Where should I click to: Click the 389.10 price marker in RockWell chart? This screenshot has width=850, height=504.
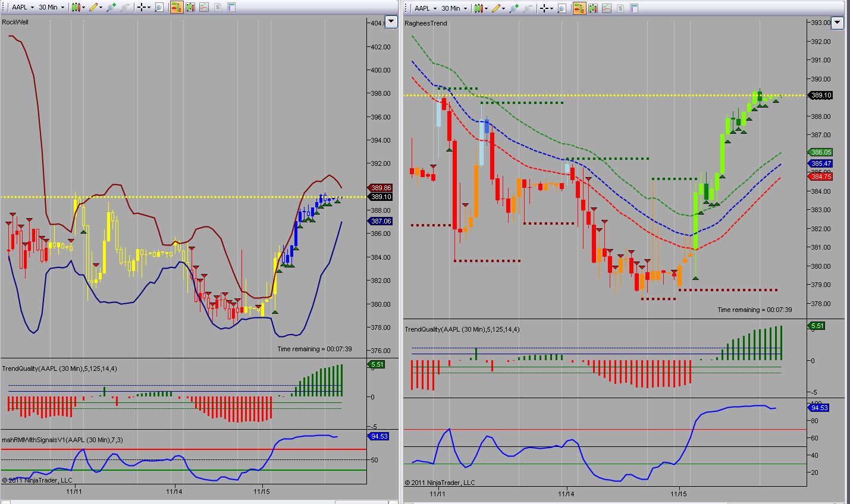(x=381, y=197)
